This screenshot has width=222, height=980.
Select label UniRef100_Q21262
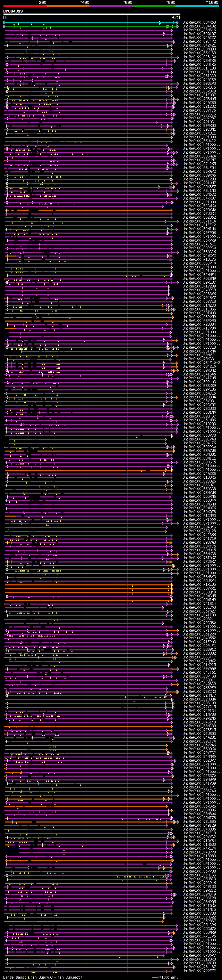coord(199,106)
